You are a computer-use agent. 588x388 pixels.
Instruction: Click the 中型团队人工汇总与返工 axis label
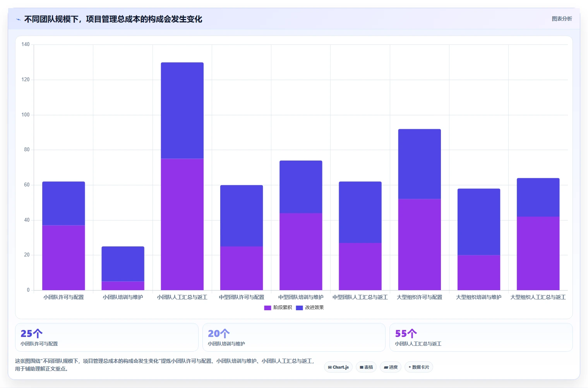pos(360,297)
